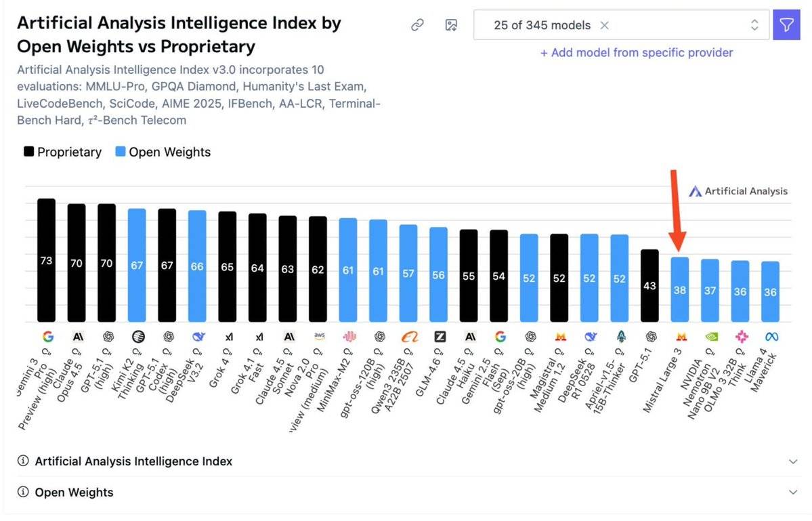
Task: Click the info icon beside Open Weights
Action: (22, 493)
